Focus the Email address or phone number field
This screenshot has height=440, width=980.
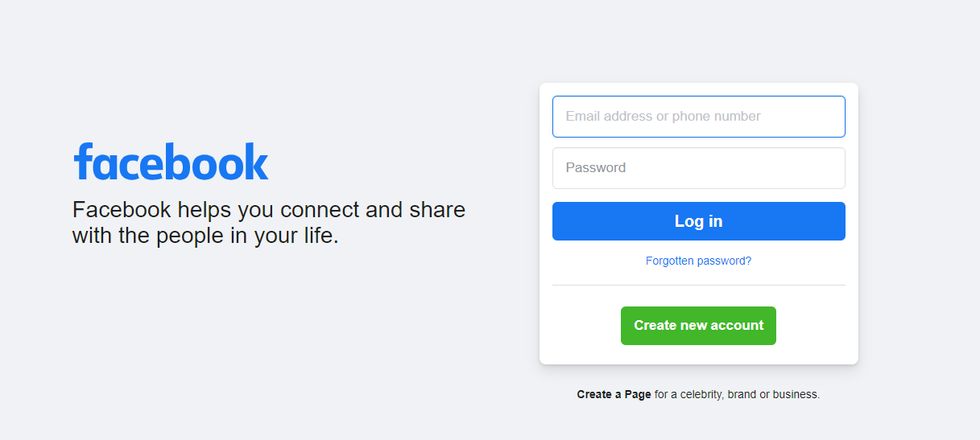pos(698,117)
